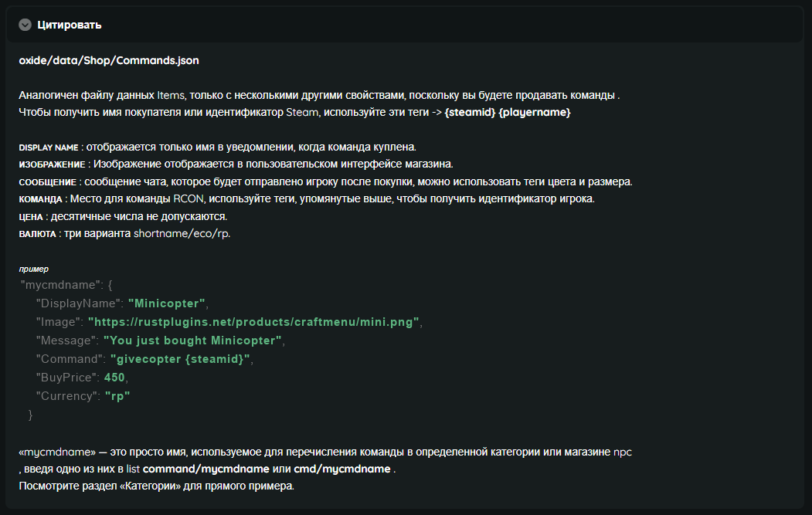This screenshot has height=515, width=812.
Task: Click the "Minicopter" DisplayName value
Action: pos(167,303)
